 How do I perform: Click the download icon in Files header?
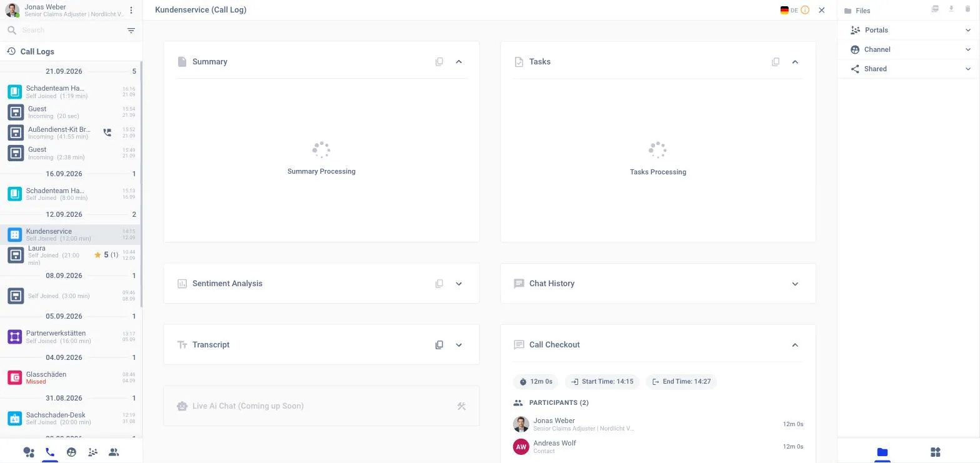(x=951, y=9)
